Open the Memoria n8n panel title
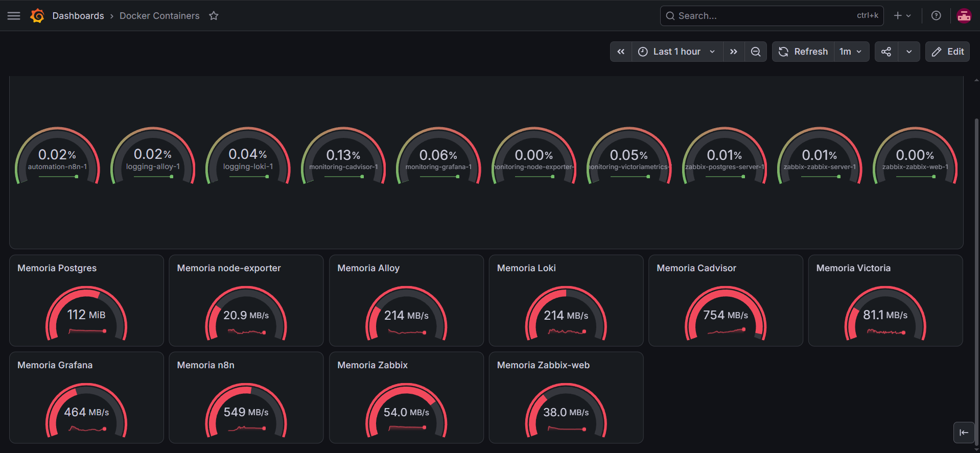Screen dimensions: 980x453 (205, 365)
